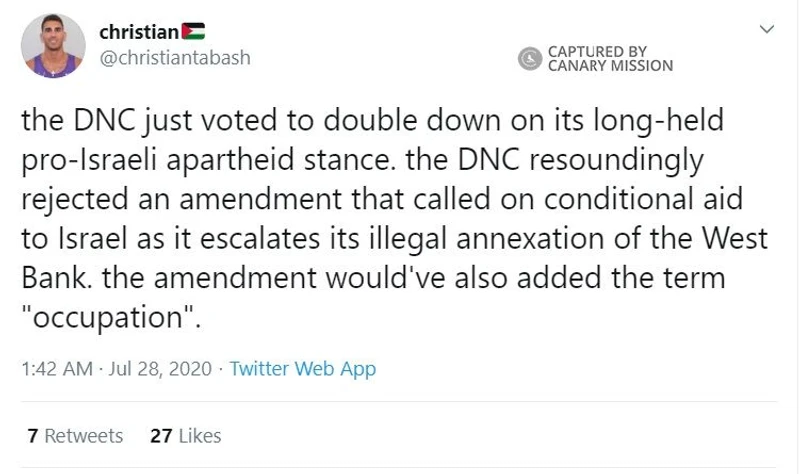Click the 1:42 AM timestamp
Image resolution: width=800 pixels, height=474 pixels.
coord(57,368)
